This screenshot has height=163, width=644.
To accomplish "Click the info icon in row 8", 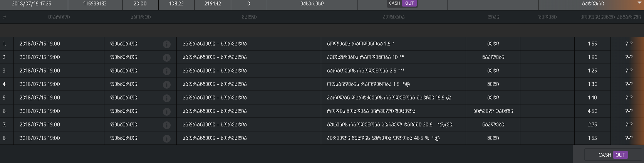I will 166,139.
